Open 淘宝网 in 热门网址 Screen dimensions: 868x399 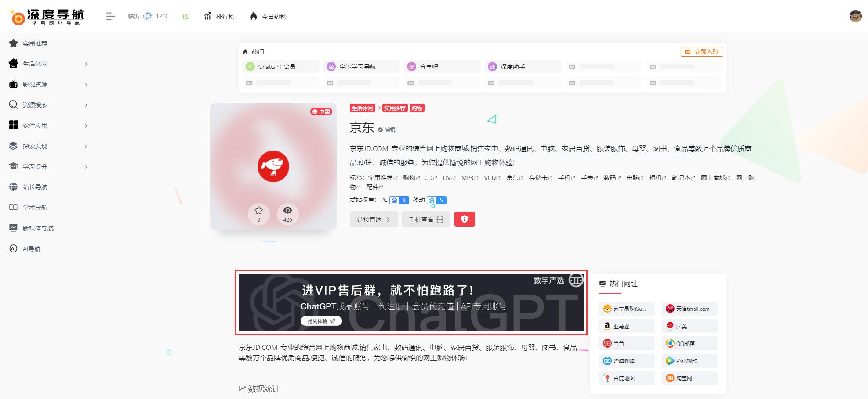click(690, 378)
